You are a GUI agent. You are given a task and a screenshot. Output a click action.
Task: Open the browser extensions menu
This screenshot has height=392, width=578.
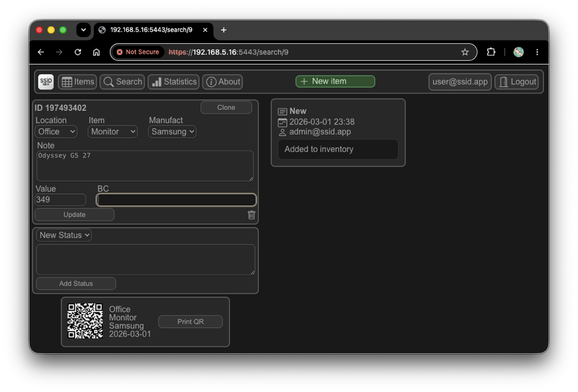click(x=491, y=53)
